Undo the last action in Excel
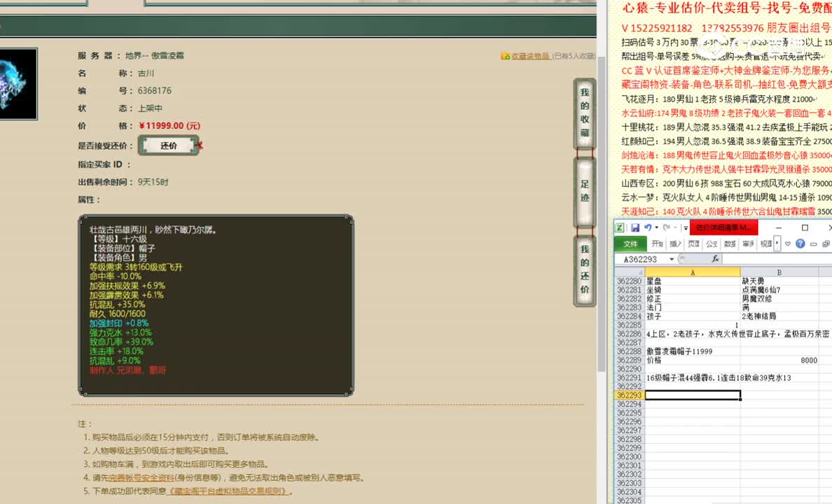 pyautogui.click(x=648, y=228)
